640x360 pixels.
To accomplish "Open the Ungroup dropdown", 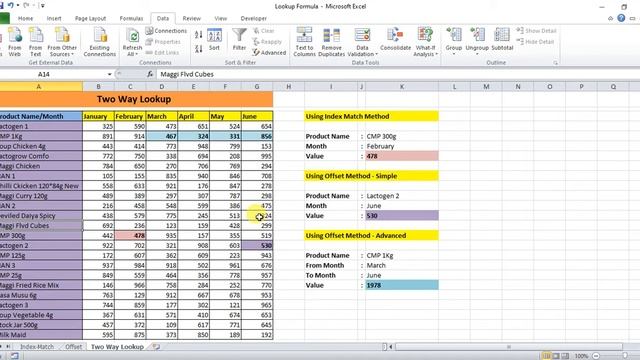I will pos(477,41).
